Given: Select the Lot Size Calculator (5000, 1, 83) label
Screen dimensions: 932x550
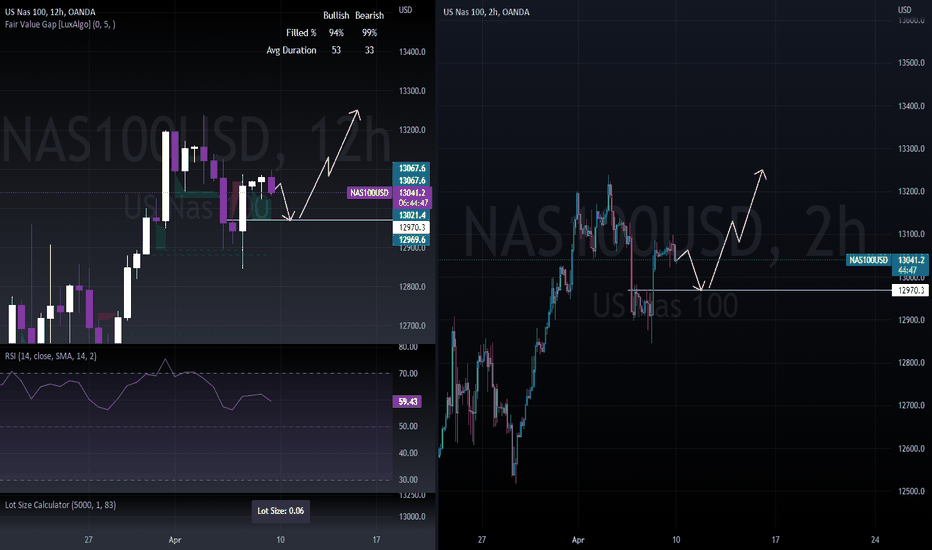Looking at the screenshot, I should click(x=61, y=505).
